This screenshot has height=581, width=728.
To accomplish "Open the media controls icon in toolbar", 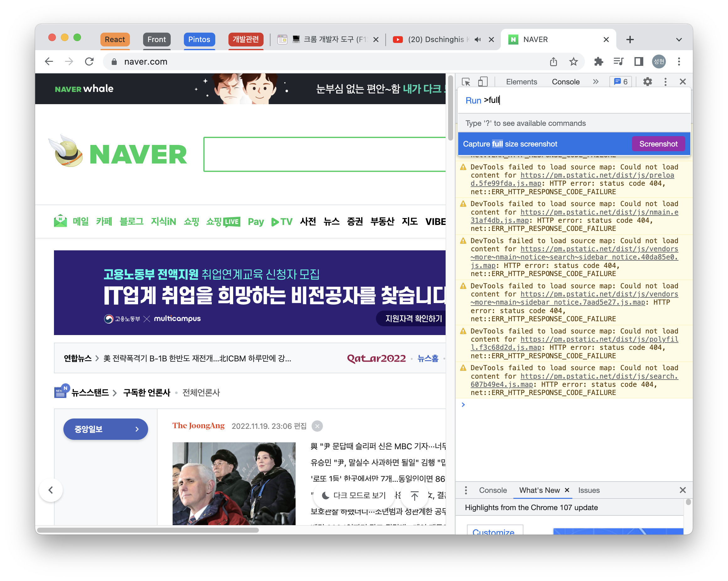I will point(618,61).
